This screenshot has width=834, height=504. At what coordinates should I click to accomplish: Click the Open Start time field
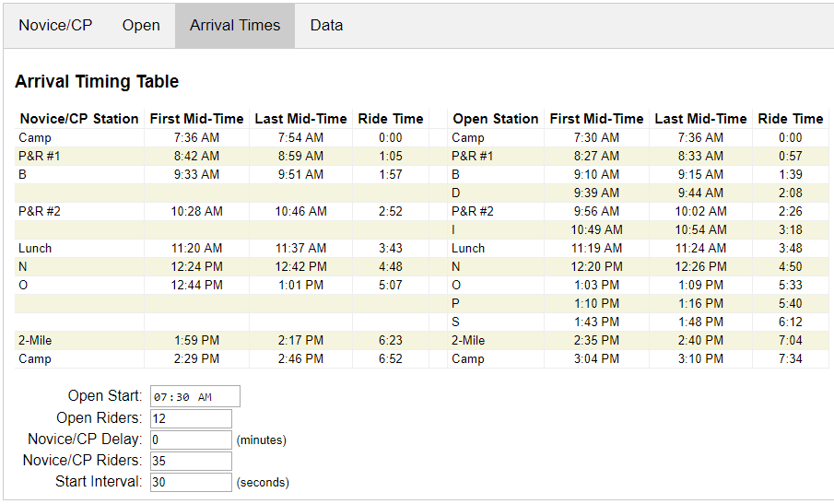tap(195, 396)
